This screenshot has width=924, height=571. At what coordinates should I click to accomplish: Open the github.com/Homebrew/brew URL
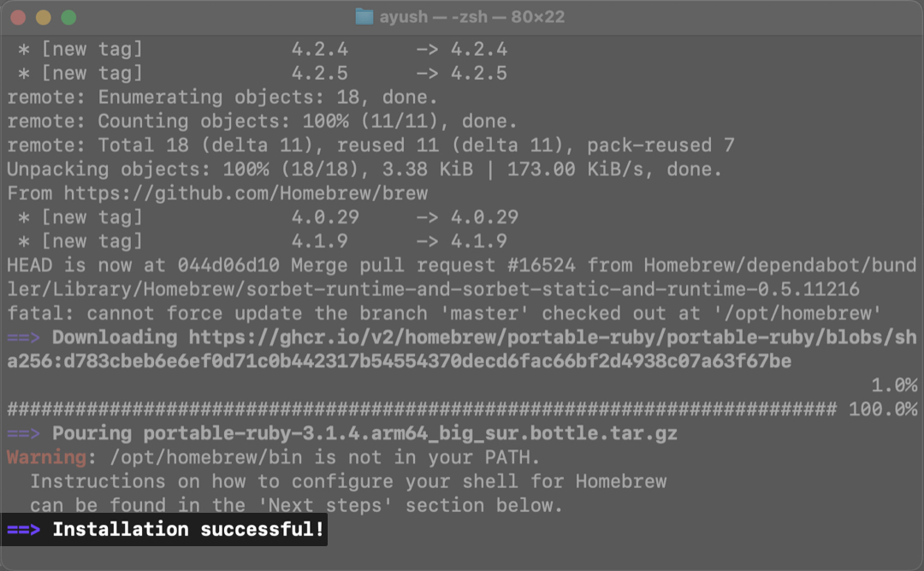tap(246, 193)
